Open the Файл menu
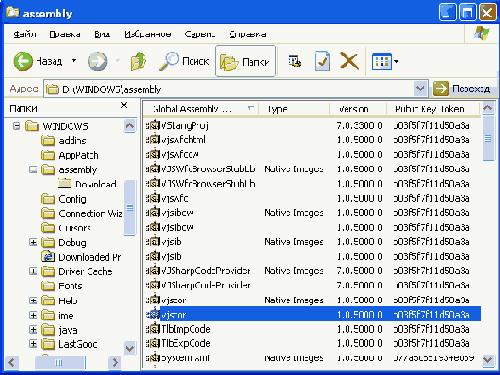This screenshot has height=375, width=500. click(25, 34)
